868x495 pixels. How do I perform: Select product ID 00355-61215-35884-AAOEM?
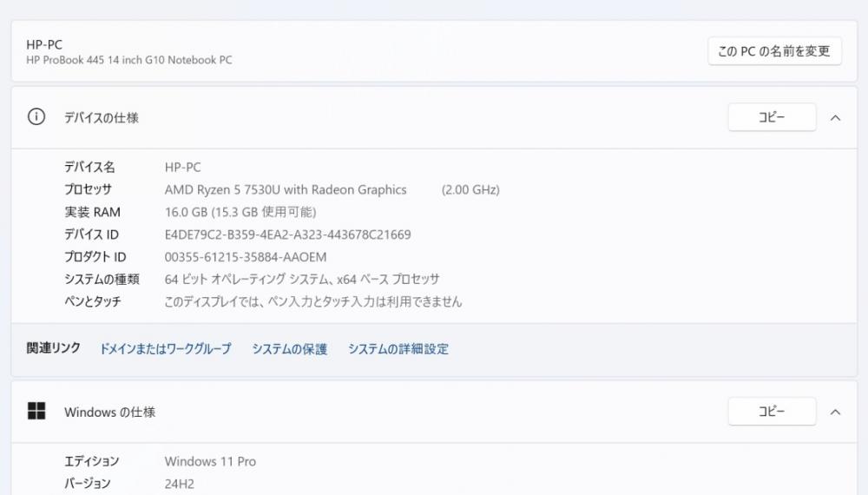[x=246, y=257]
